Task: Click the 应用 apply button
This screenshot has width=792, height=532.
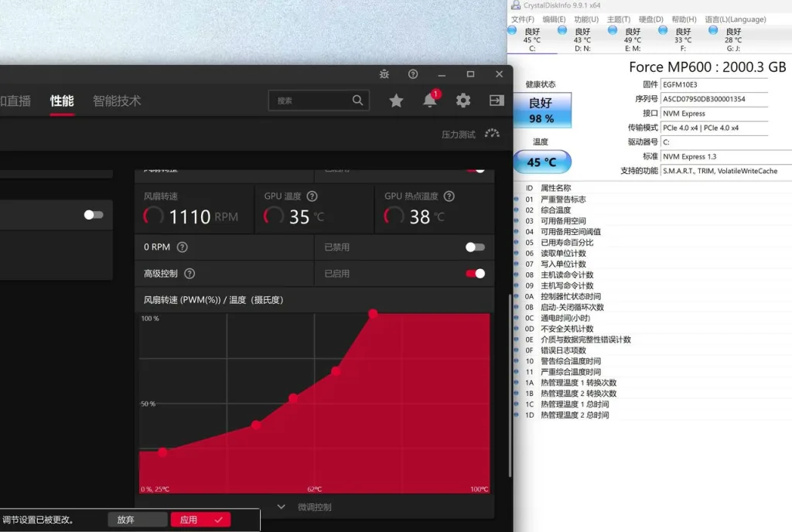Action: pos(200,520)
